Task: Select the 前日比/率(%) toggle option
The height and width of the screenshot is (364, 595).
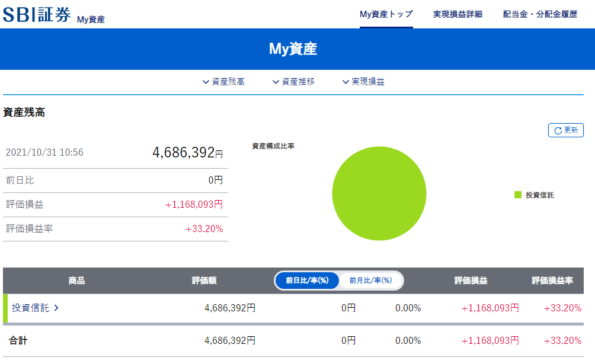Action: point(307,281)
